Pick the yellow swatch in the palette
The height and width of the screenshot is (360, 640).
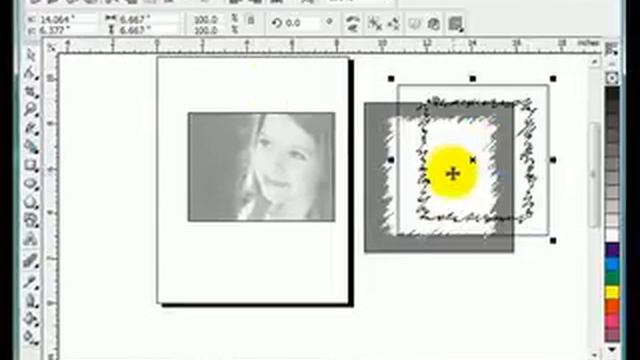click(612, 293)
